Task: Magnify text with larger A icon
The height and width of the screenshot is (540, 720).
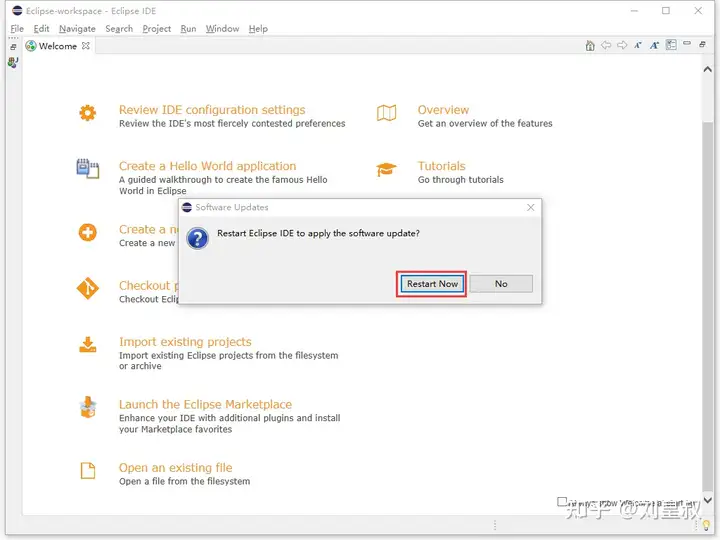Action: point(654,45)
